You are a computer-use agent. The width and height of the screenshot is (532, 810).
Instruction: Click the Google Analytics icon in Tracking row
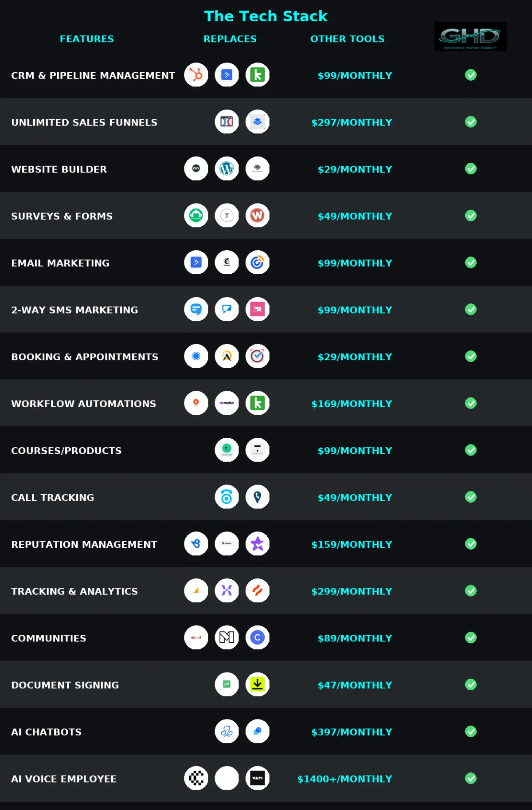coord(196,591)
